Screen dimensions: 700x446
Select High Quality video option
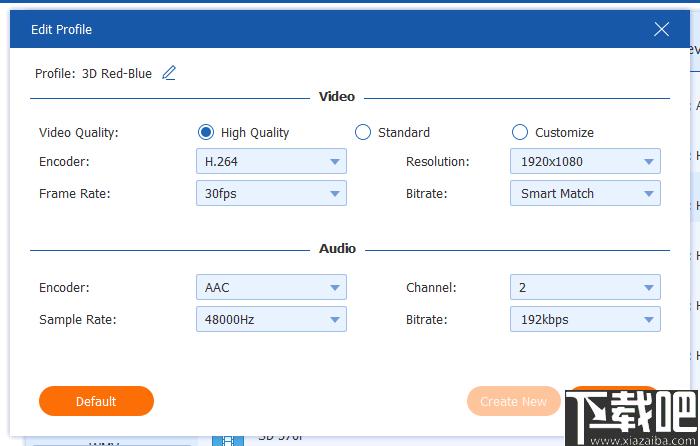(206, 132)
